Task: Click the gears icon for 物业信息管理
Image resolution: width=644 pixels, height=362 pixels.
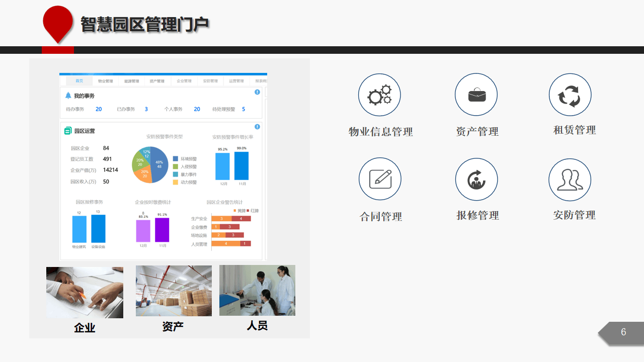Action: coord(379,95)
